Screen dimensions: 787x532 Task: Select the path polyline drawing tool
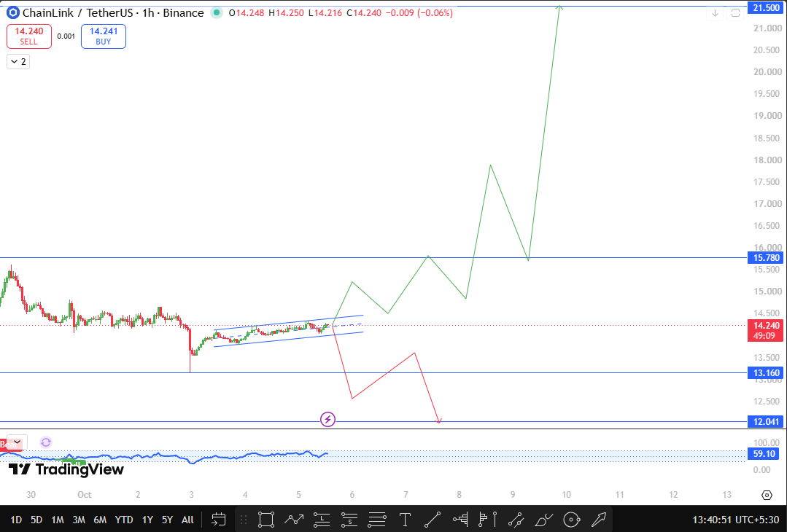pyautogui.click(x=294, y=520)
